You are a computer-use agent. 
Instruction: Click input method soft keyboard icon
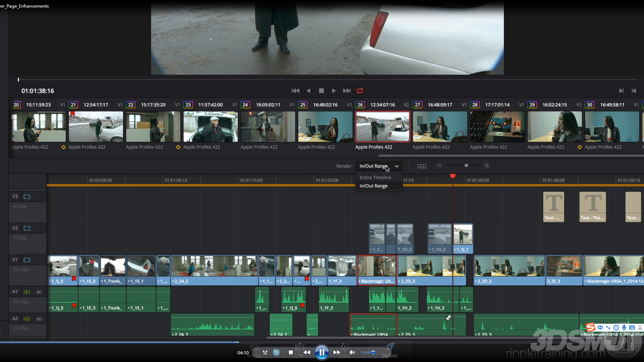tap(632, 328)
